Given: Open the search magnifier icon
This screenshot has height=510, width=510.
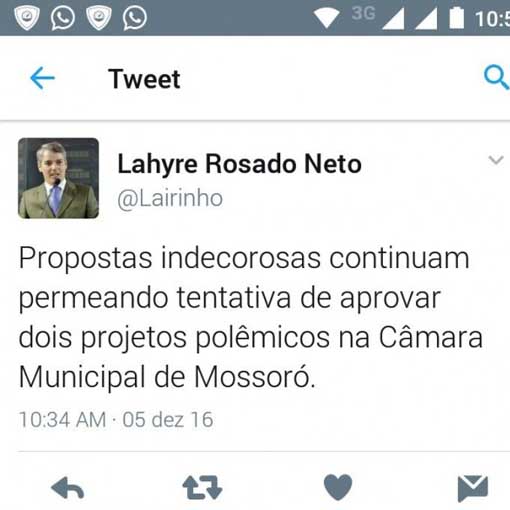Looking at the screenshot, I should (x=497, y=77).
